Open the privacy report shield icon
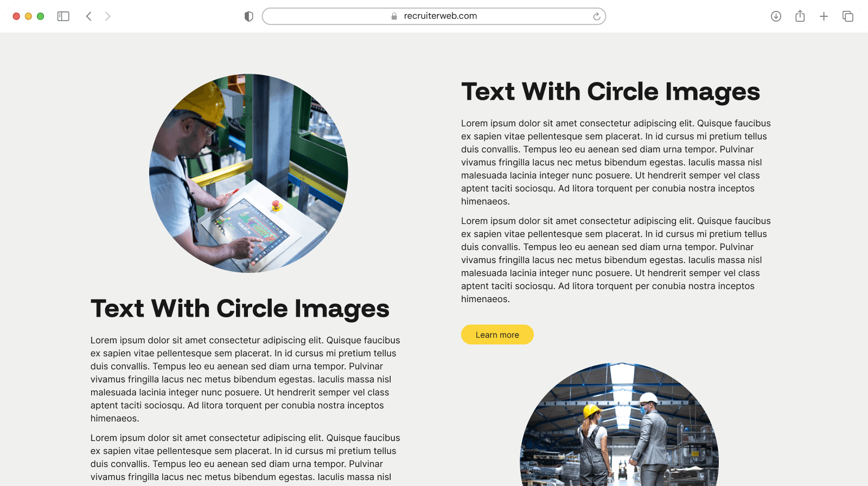This screenshot has width=868, height=486. 249,16
